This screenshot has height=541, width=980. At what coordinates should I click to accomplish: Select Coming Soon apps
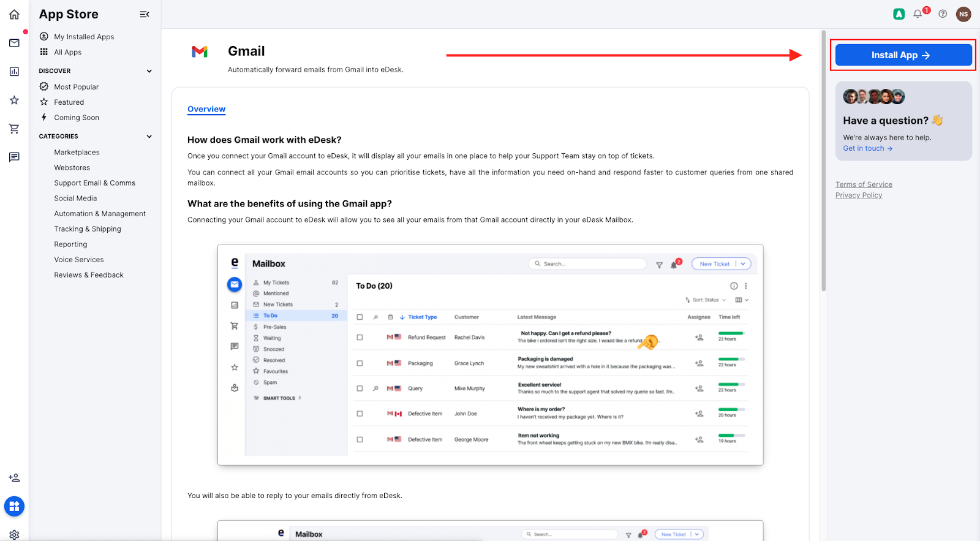coord(76,118)
